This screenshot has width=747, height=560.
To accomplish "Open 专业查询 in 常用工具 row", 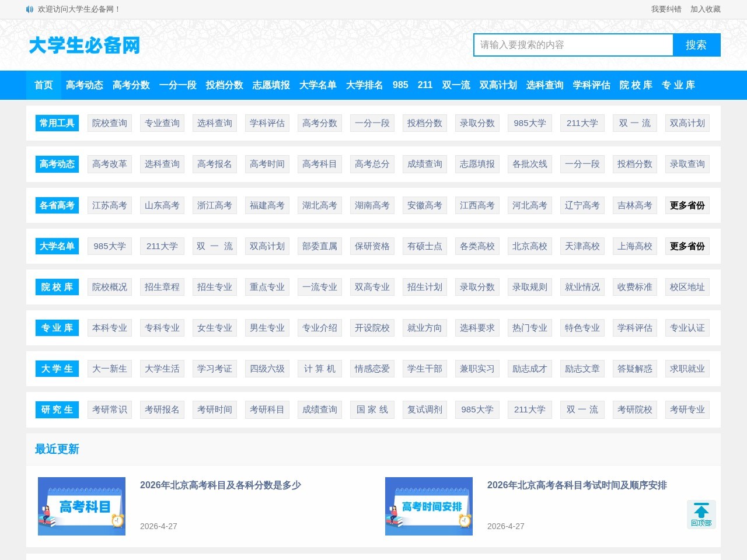I will [x=162, y=123].
